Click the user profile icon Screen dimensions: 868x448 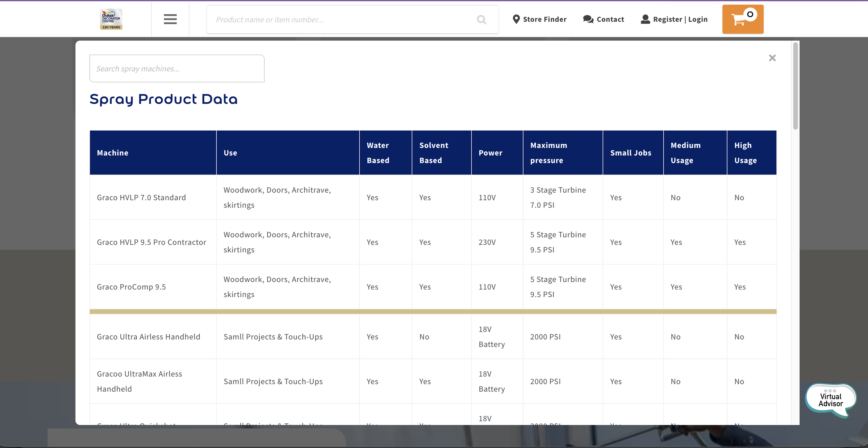pyautogui.click(x=645, y=19)
